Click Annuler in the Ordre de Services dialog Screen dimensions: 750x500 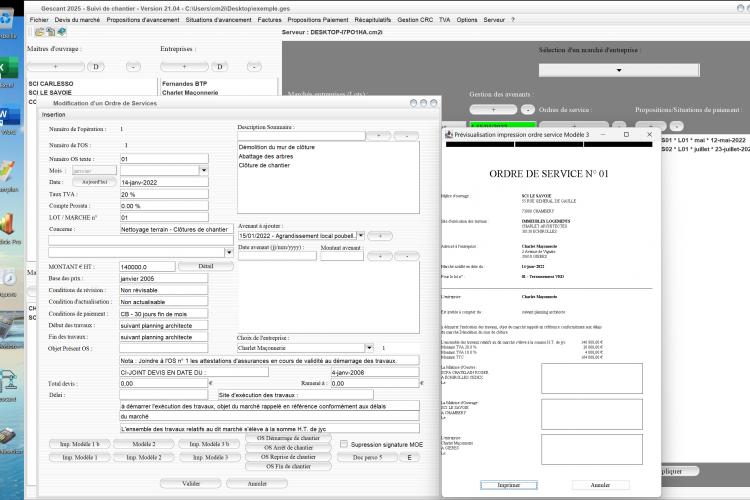point(257,484)
